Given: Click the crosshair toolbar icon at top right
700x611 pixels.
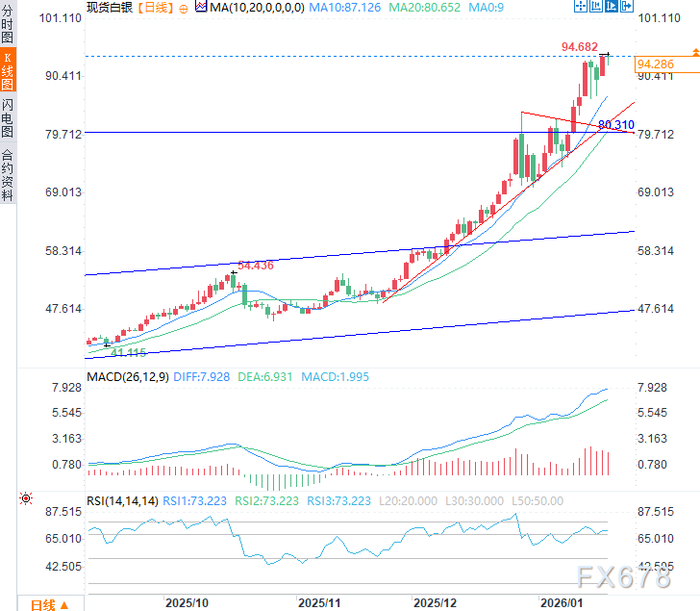Looking at the screenshot, I should coord(581,6).
